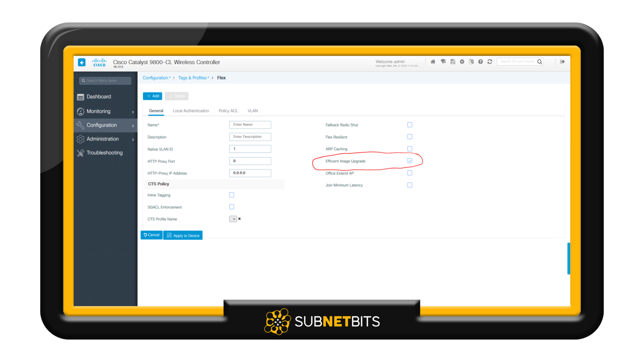Click the Welcome admin text
The height and width of the screenshot is (362, 644).
(390, 62)
